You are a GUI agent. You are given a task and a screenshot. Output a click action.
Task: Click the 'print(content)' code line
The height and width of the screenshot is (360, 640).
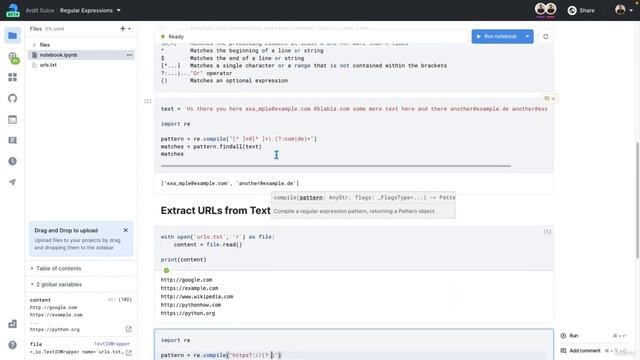(x=183, y=260)
